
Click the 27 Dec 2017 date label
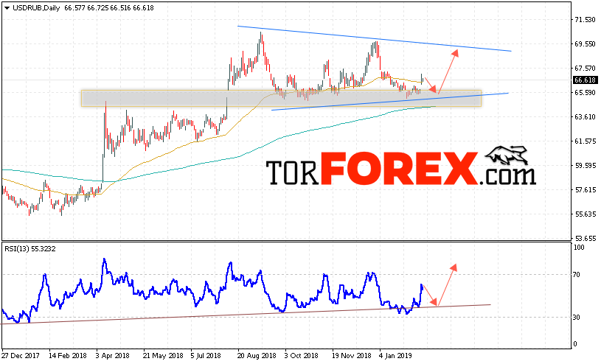[x=21, y=356]
